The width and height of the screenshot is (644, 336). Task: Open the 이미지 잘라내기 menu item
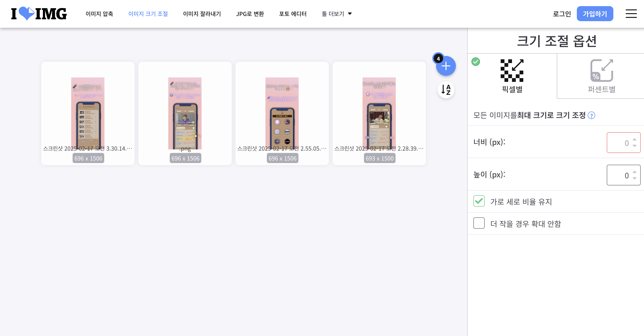point(202,14)
